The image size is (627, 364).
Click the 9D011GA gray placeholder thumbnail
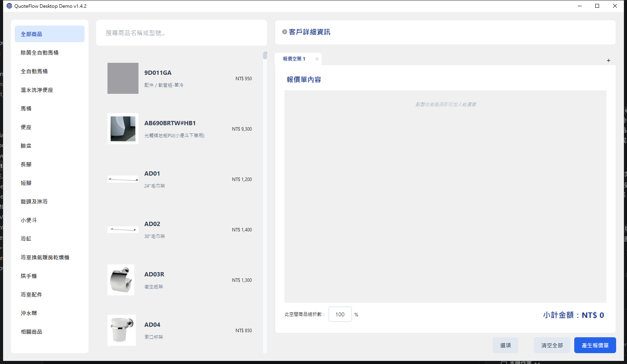[x=123, y=78]
